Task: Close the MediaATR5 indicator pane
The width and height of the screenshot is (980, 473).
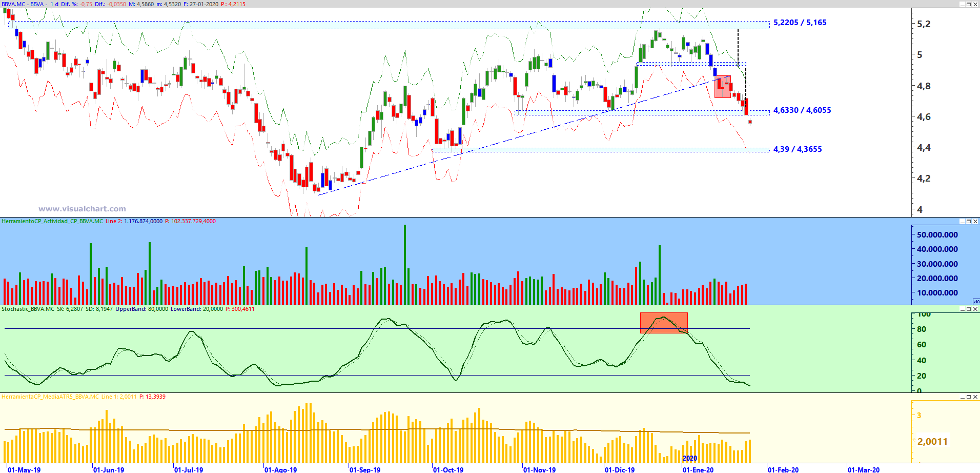Action: point(975,397)
